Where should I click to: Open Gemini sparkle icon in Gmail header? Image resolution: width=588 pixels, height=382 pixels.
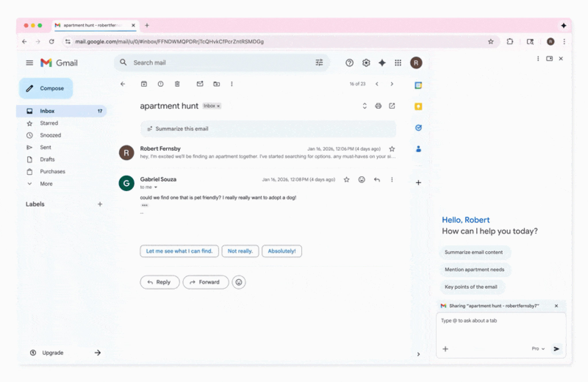pyautogui.click(x=382, y=63)
